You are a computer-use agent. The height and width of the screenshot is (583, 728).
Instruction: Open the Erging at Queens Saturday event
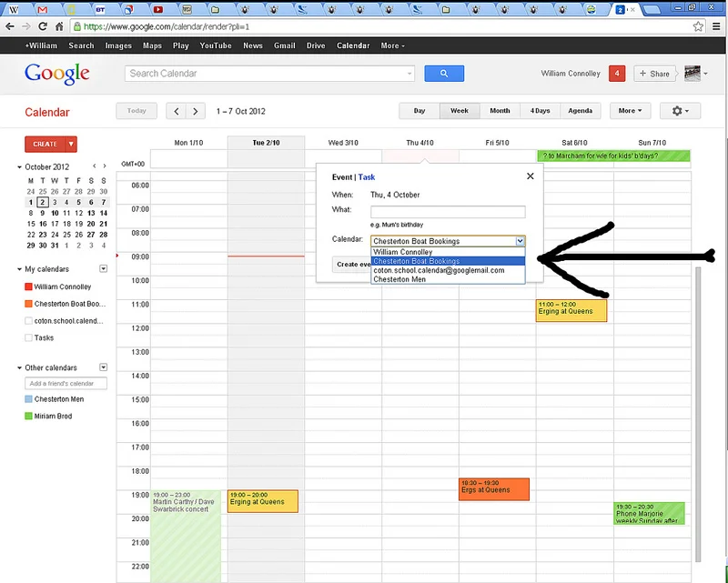[571, 310]
